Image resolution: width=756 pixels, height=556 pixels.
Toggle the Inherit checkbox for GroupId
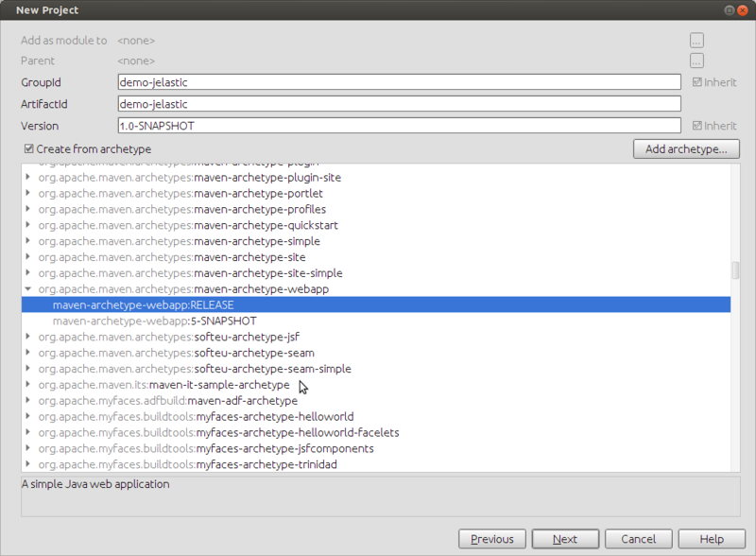[x=696, y=82]
